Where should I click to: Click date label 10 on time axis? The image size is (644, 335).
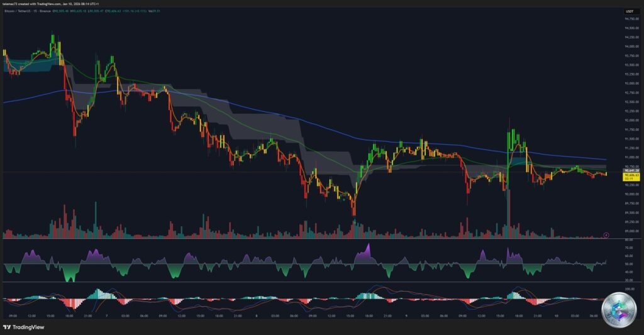555,316
